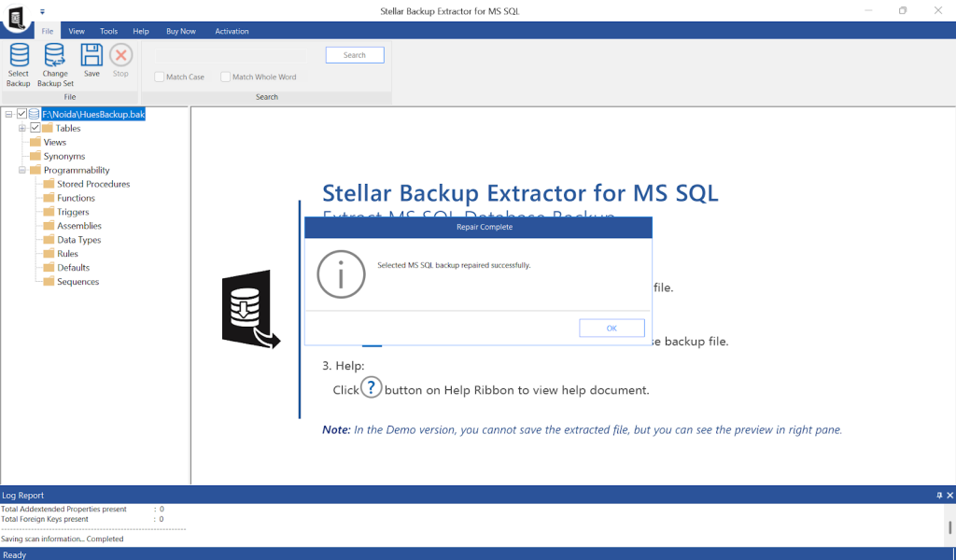Switch to the Activation ribbon tab

232,31
